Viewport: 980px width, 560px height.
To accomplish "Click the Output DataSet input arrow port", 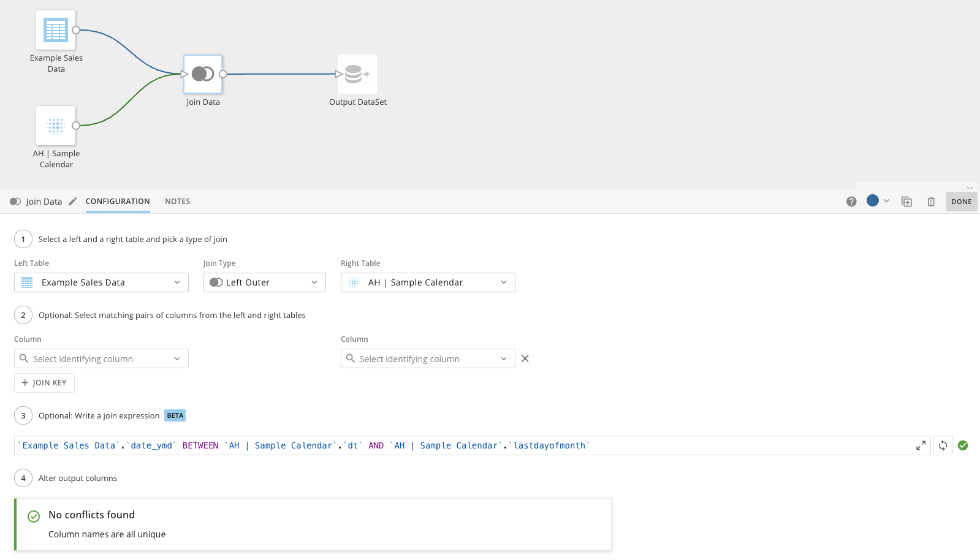I will 338,74.
